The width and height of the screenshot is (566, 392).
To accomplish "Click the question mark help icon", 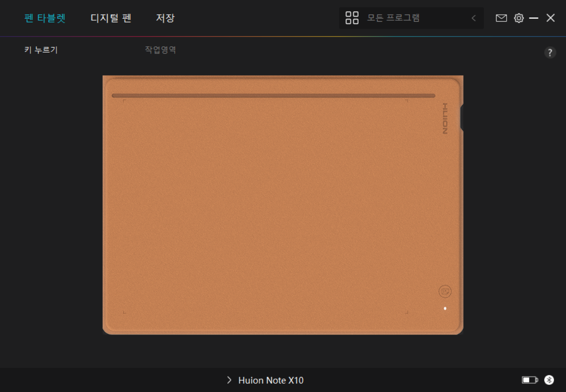I will pos(550,53).
